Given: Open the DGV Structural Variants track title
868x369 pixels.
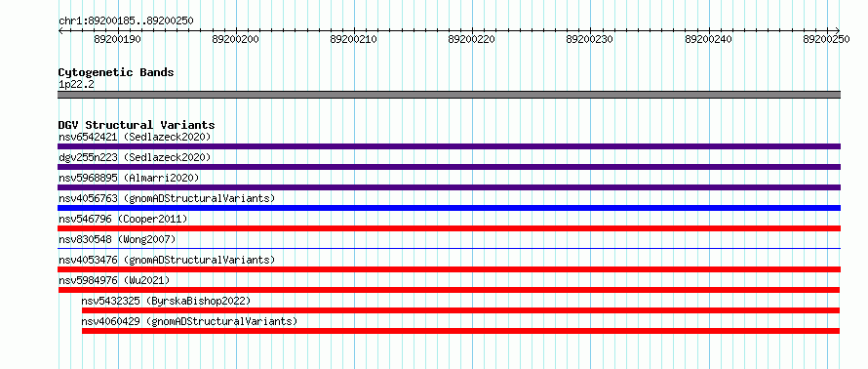Looking at the screenshot, I should pyautogui.click(x=137, y=125).
